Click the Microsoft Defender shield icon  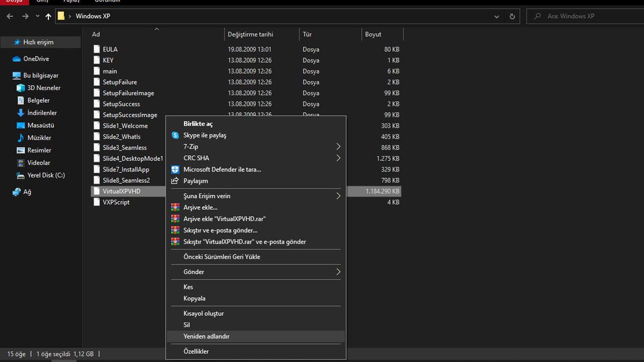(x=175, y=169)
